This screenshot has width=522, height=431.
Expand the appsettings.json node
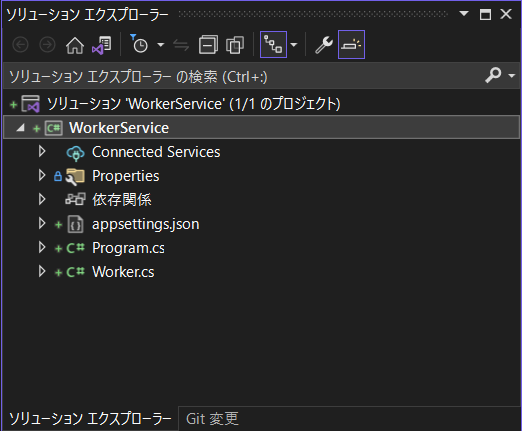coord(42,224)
